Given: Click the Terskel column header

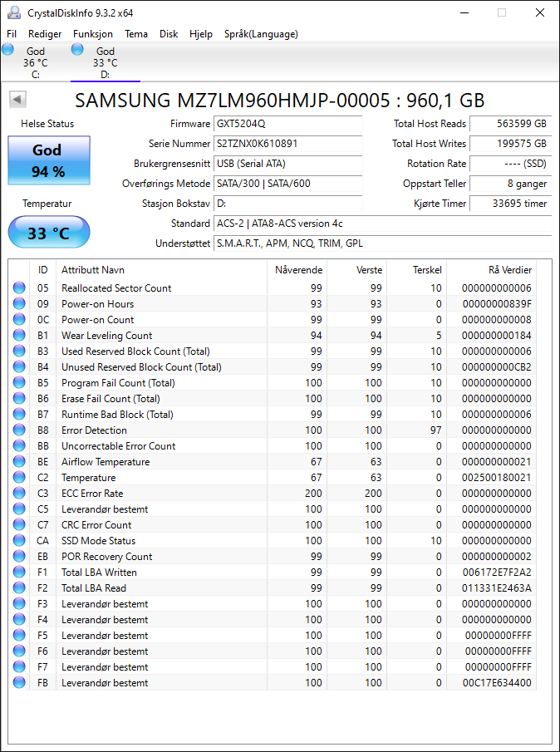Looking at the screenshot, I should pos(416,270).
